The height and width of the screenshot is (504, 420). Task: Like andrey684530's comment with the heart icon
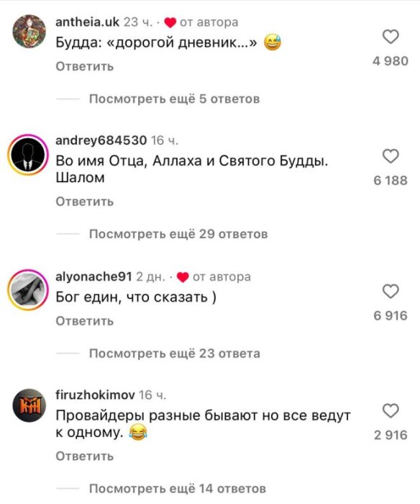coord(391,156)
